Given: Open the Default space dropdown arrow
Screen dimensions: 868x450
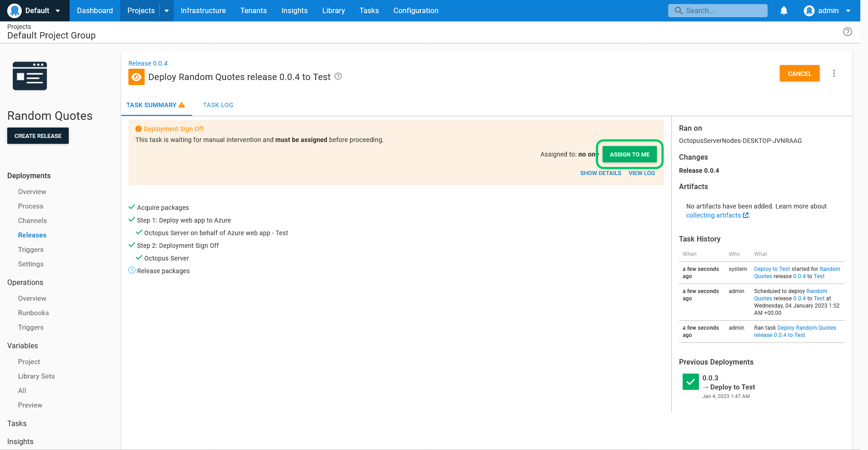Looking at the screenshot, I should tap(58, 11).
